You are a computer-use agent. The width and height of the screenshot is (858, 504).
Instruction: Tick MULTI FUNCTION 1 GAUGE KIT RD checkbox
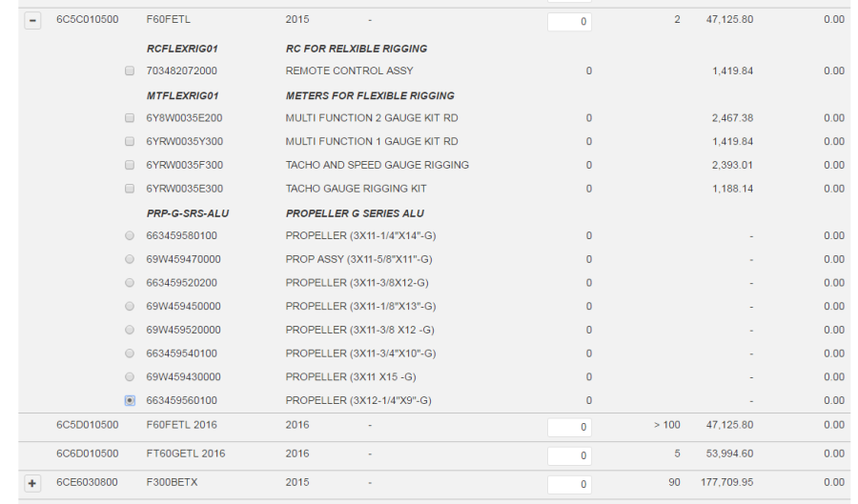coord(130,142)
